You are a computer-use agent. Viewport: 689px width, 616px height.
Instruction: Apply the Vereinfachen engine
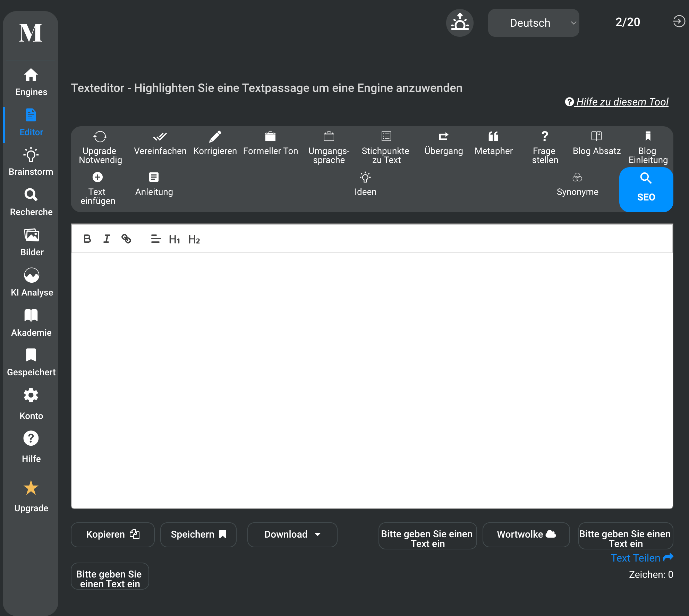tap(160, 143)
